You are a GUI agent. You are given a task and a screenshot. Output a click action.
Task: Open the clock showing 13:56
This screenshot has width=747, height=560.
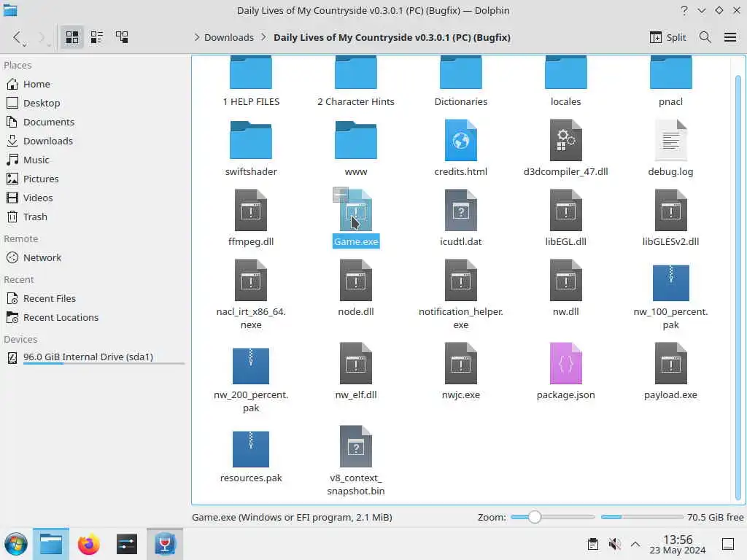point(678,544)
